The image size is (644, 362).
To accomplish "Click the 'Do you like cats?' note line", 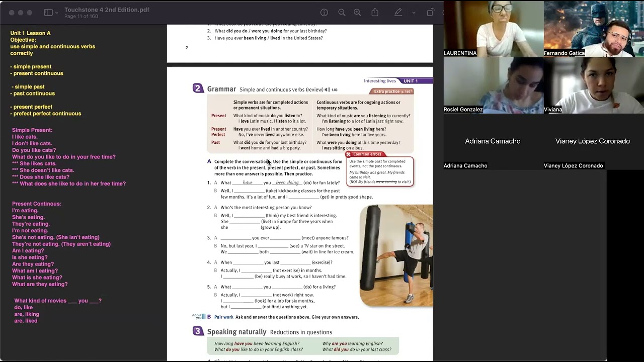I will point(34,150).
